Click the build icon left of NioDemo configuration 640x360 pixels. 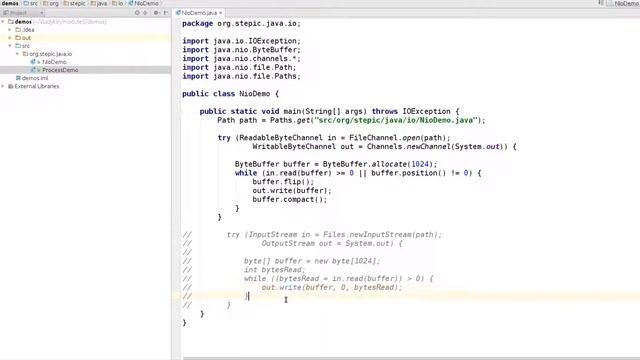[x=601, y=3]
